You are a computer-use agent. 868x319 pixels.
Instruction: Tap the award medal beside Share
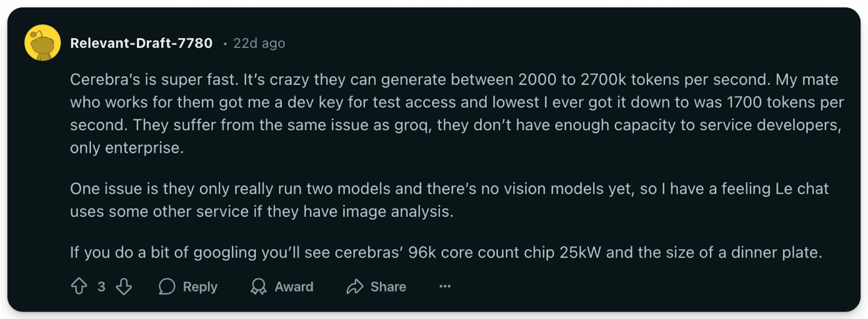259,286
